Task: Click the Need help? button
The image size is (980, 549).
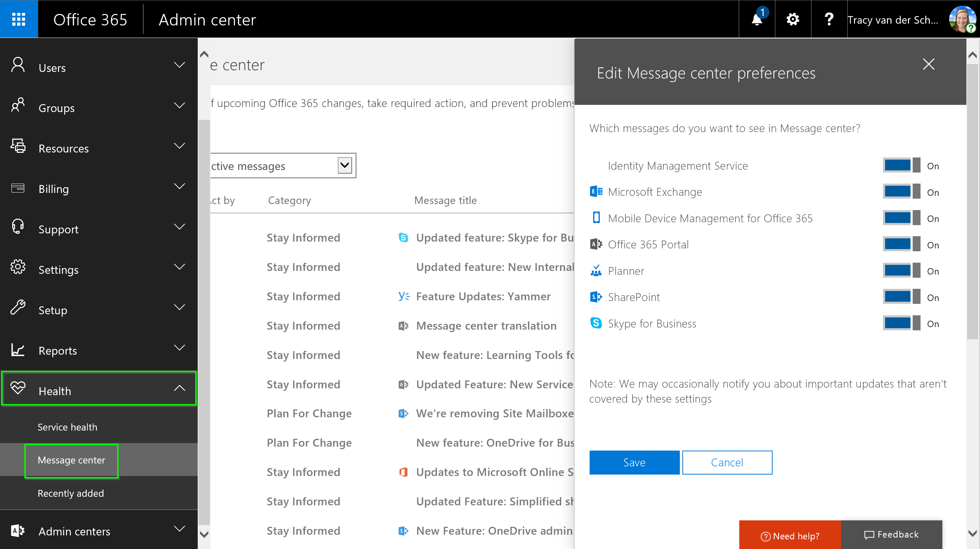Action: coord(790,536)
